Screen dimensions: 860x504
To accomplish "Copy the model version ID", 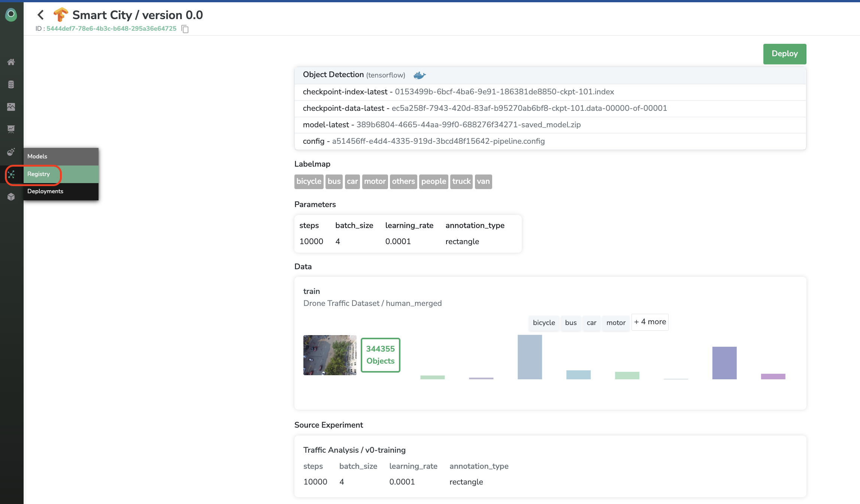I will pyautogui.click(x=185, y=29).
